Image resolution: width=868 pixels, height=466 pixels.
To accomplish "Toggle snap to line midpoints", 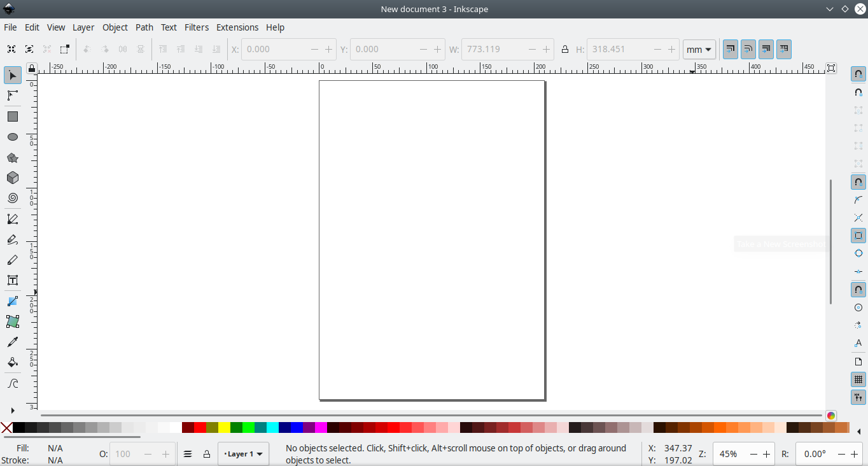I will [858, 272].
